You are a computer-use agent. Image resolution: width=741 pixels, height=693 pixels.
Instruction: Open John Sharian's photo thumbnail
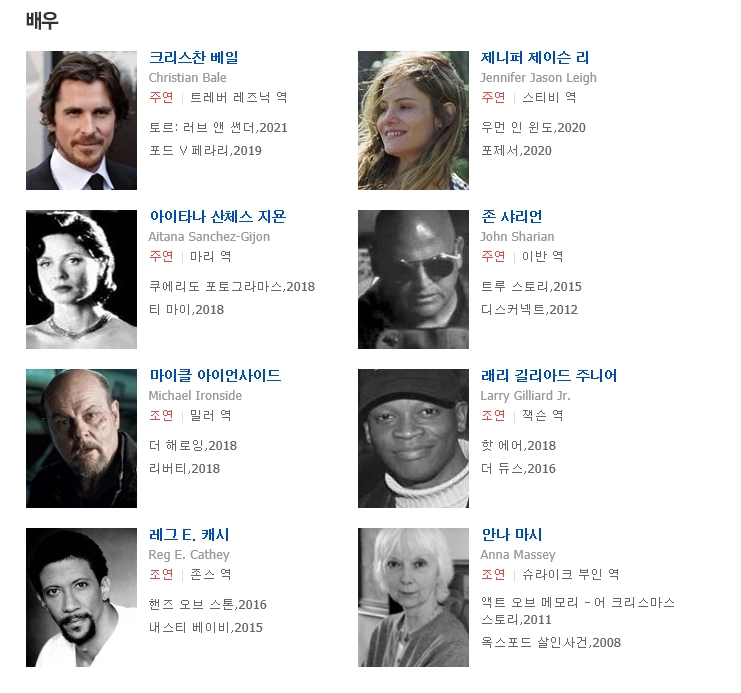[x=414, y=279]
